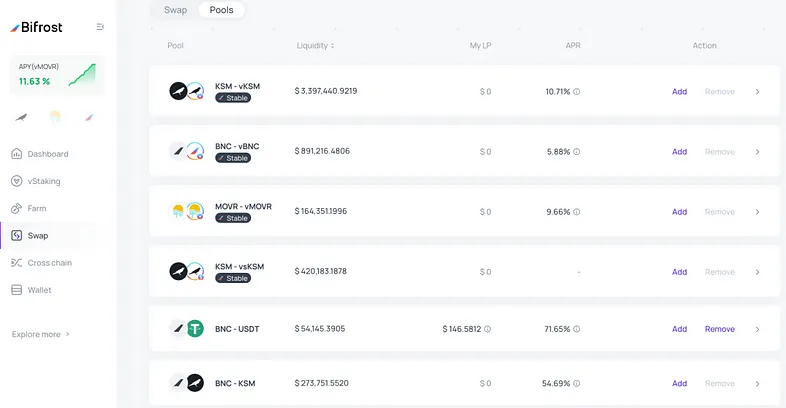
Task: Click the My LP column header
Action: 480,46
